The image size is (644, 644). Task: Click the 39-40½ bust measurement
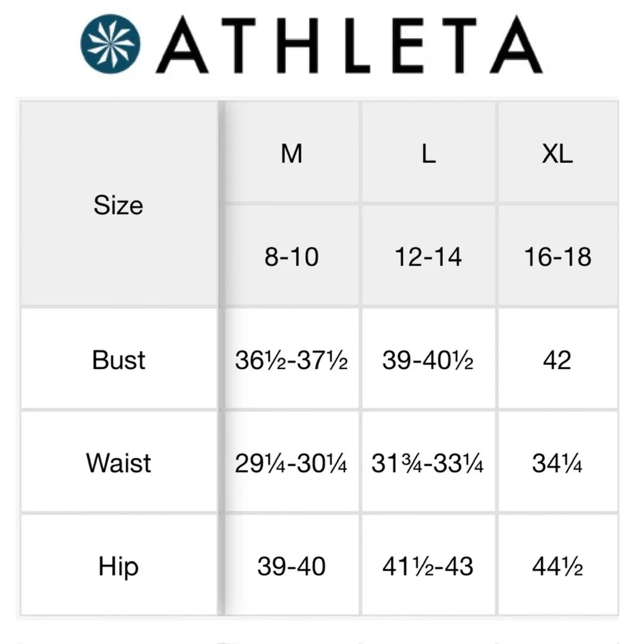click(x=428, y=361)
